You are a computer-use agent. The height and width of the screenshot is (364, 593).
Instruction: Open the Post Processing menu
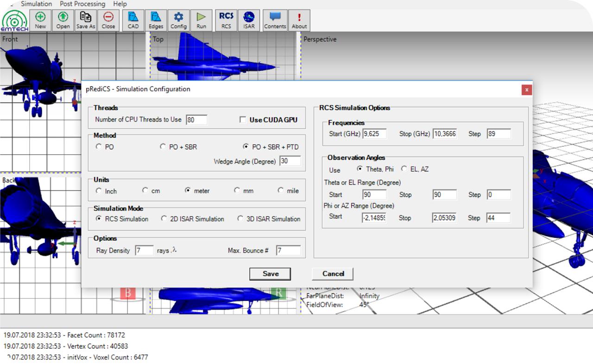tap(82, 4)
